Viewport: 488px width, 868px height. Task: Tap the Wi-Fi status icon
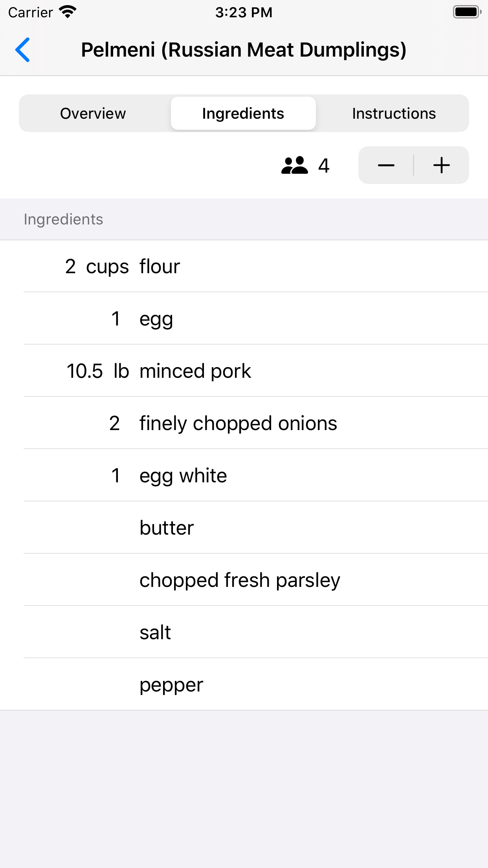pyautogui.click(x=68, y=12)
